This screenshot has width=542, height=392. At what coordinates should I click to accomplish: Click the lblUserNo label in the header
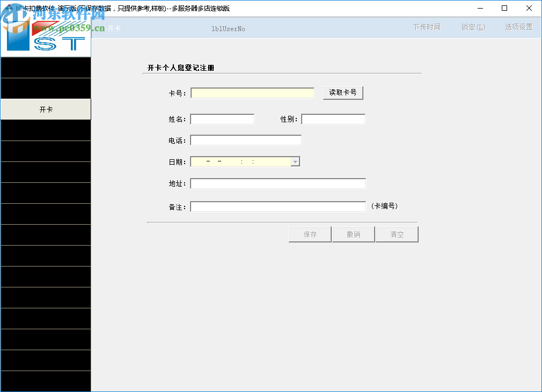pos(228,29)
